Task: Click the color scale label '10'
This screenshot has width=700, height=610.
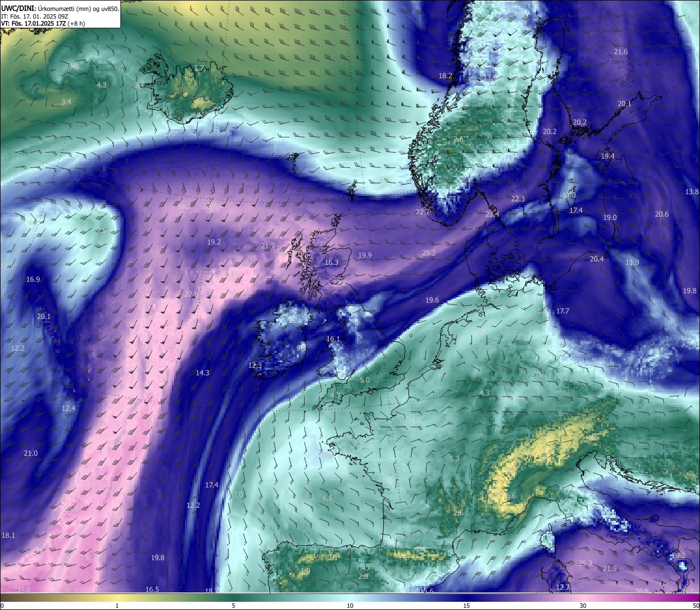Action: tap(350, 606)
